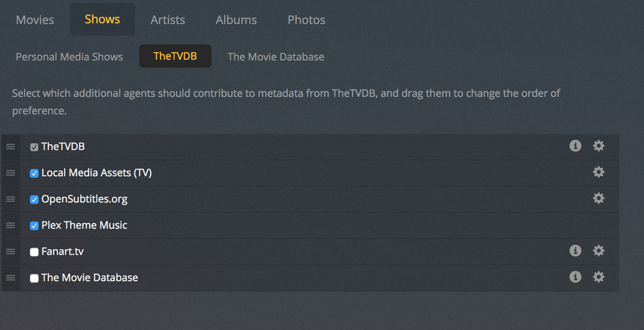The height and width of the screenshot is (330, 644).
Task: Open the Artists tab
Action: [168, 20]
